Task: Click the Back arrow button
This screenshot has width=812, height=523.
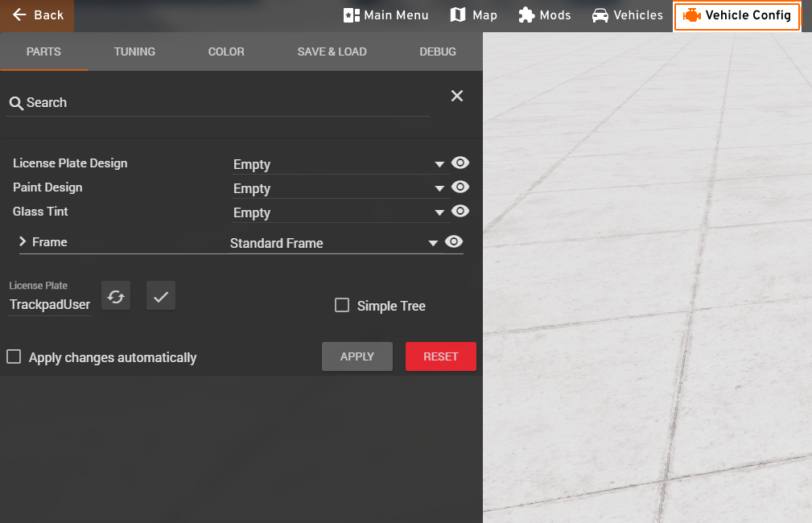Action: point(37,15)
